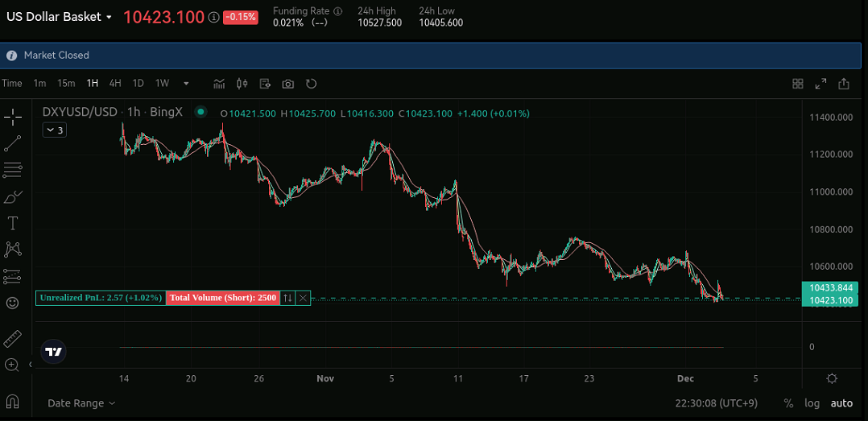Open the Date Range selector

81,403
